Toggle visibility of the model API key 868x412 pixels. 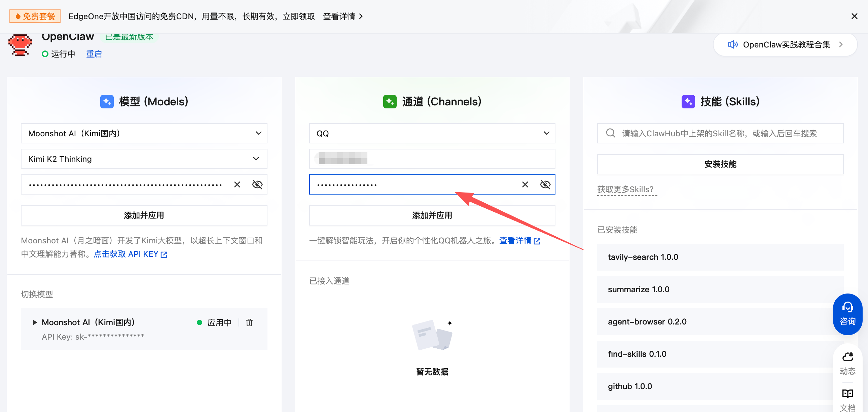point(257,184)
